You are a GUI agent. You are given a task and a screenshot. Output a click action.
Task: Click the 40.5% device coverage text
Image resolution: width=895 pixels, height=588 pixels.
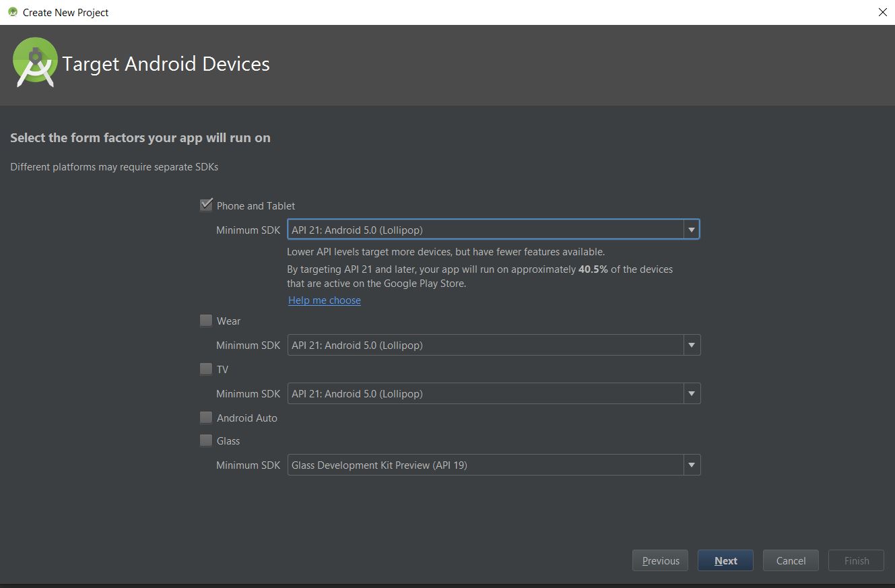pyautogui.click(x=593, y=269)
